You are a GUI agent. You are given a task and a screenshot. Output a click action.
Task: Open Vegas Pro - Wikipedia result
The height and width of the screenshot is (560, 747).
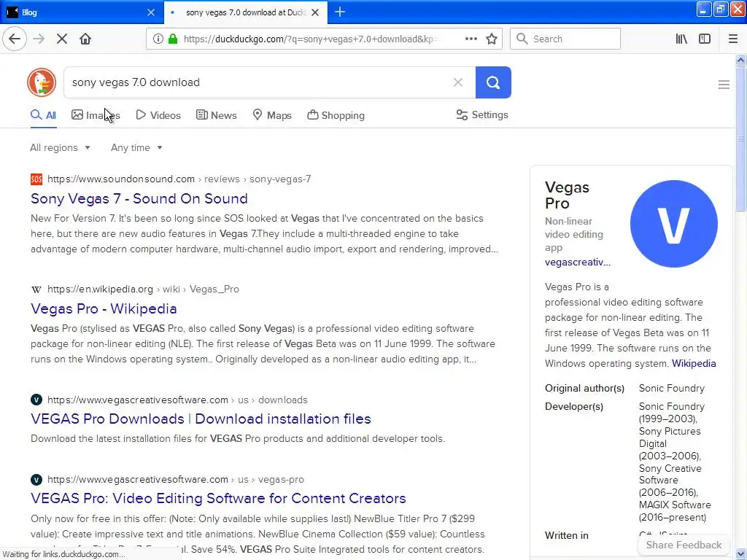[104, 308]
